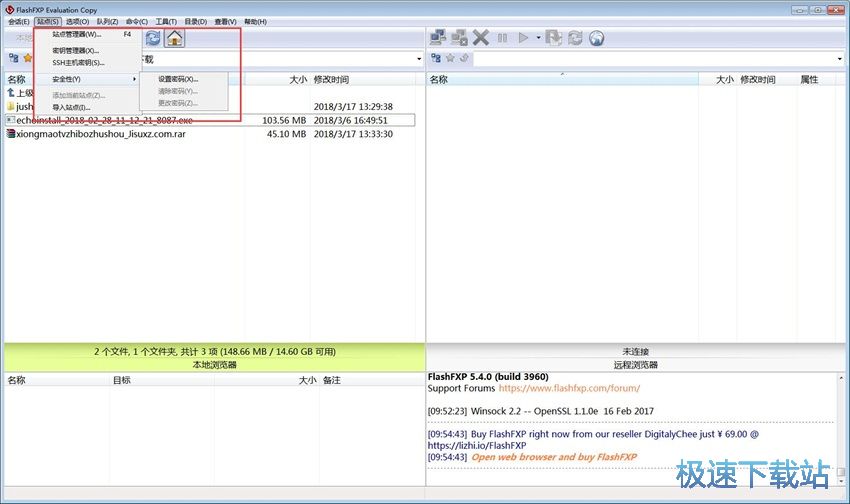Click the FlashFXP logo icon in title bar
The width and height of the screenshot is (850, 504).
(x=10, y=9)
